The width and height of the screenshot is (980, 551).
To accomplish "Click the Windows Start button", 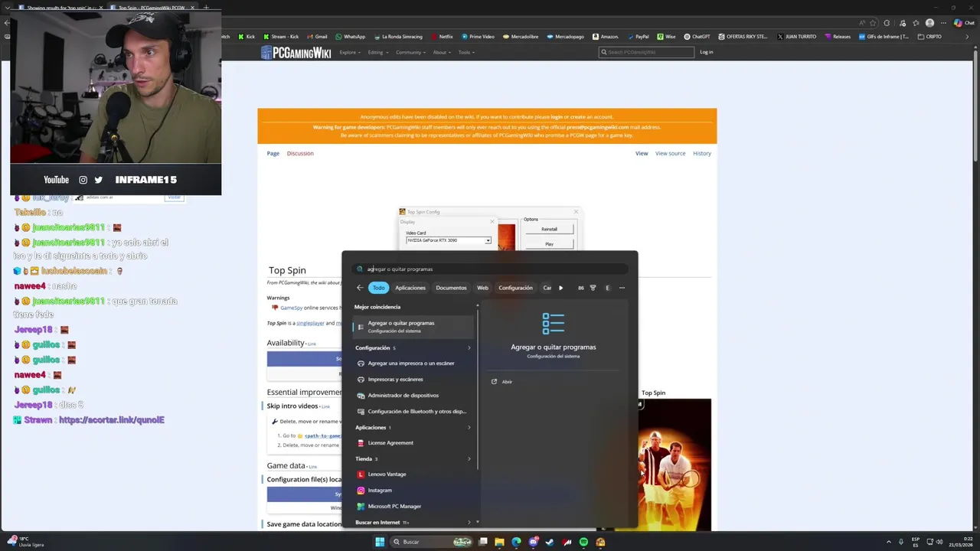I will pos(379,542).
